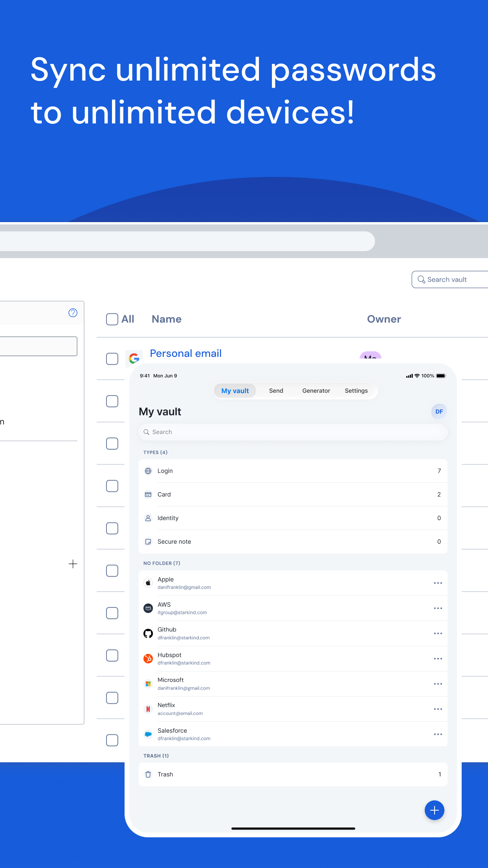Open the Login type row
Viewport: 488px width, 868px height.
293,471
